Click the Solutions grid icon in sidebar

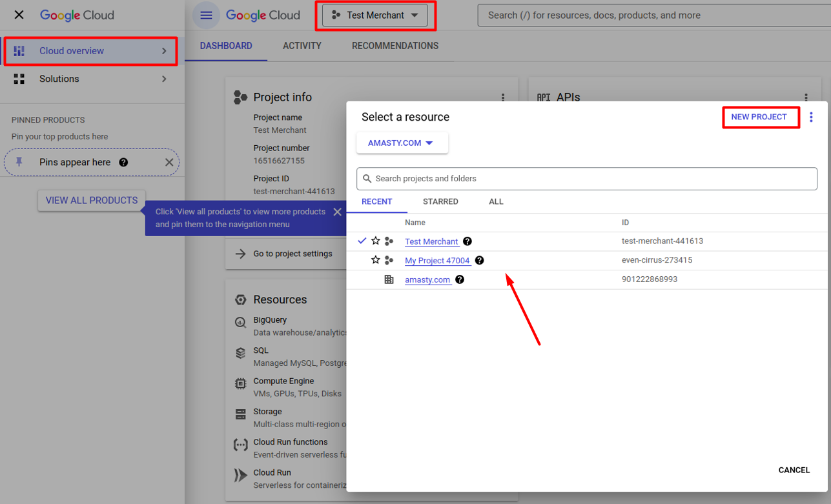tap(19, 79)
